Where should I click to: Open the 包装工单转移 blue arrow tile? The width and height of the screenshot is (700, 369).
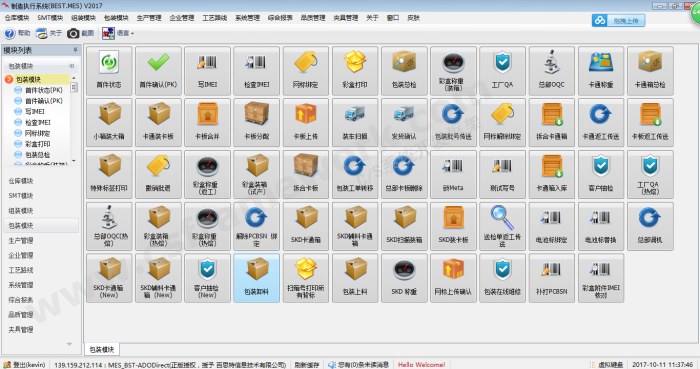pyautogui.click(x=355, y=174)
